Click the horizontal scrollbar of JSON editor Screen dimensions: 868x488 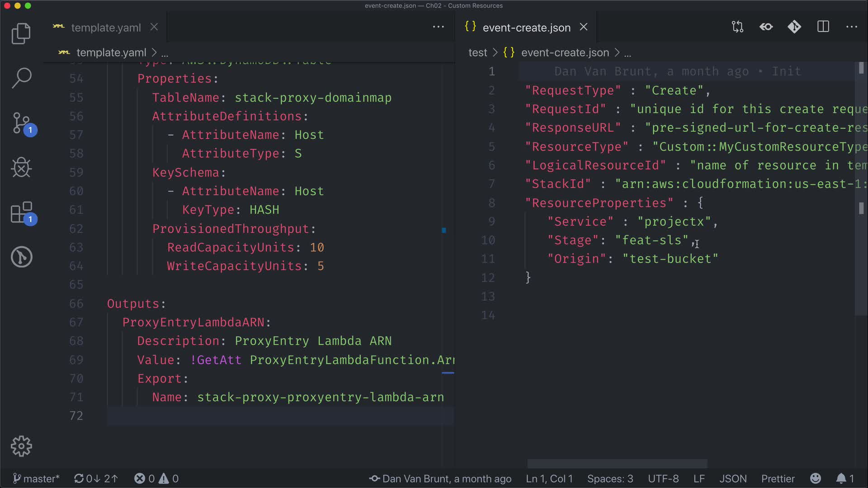pyautogui.click(x=617, y=464)
